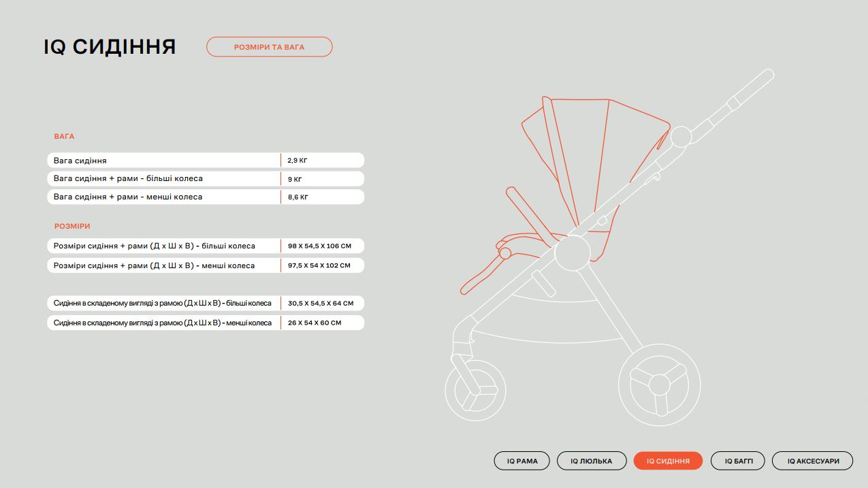This screenshot has height=488, width=868.
Task: Click the РОЗМІРИ ТА ВАГА button
Action: (x=269, y=47)
